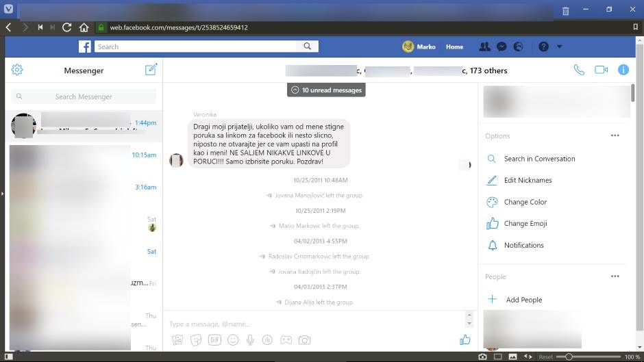Screen dimensions: 644x362
Task: Record a voice clip with microphone icon
Action: pyautogui.click(x=250, y=339)
